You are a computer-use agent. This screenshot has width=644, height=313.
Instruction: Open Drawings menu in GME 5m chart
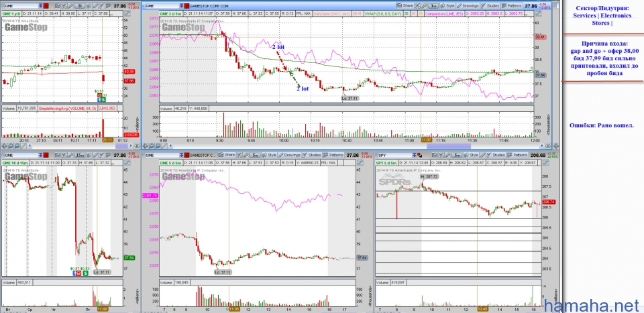pos(290,155)
